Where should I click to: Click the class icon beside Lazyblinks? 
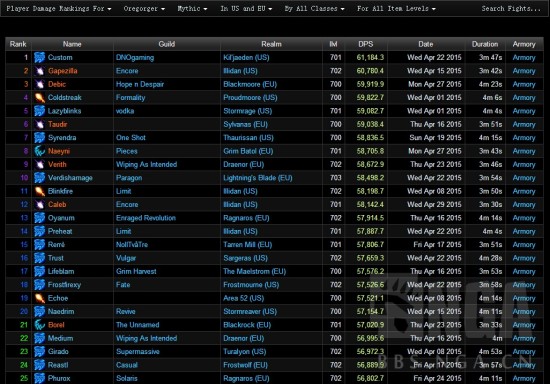click(x=40, y=111)
